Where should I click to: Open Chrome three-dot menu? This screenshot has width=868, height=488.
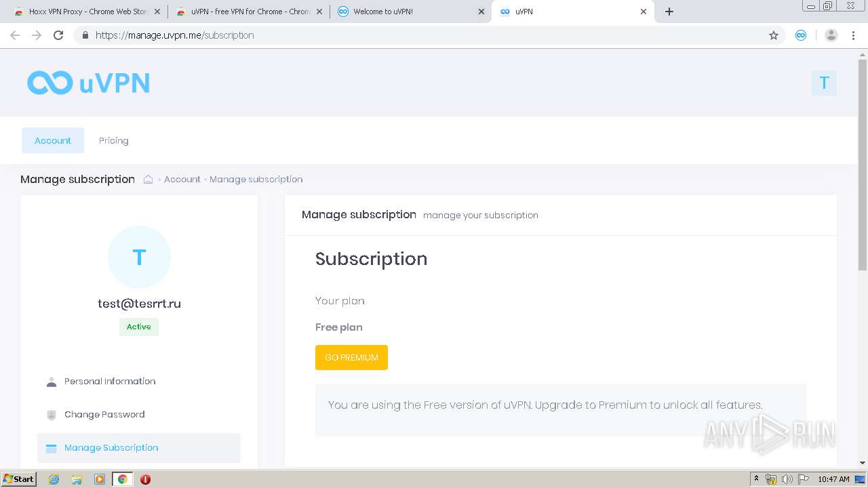tap(853, 35)
